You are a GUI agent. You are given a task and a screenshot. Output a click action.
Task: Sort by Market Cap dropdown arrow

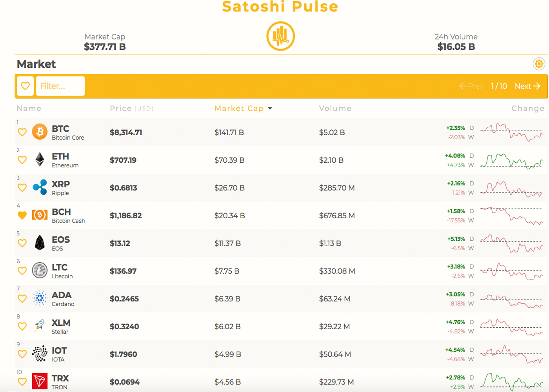[270, 109]
